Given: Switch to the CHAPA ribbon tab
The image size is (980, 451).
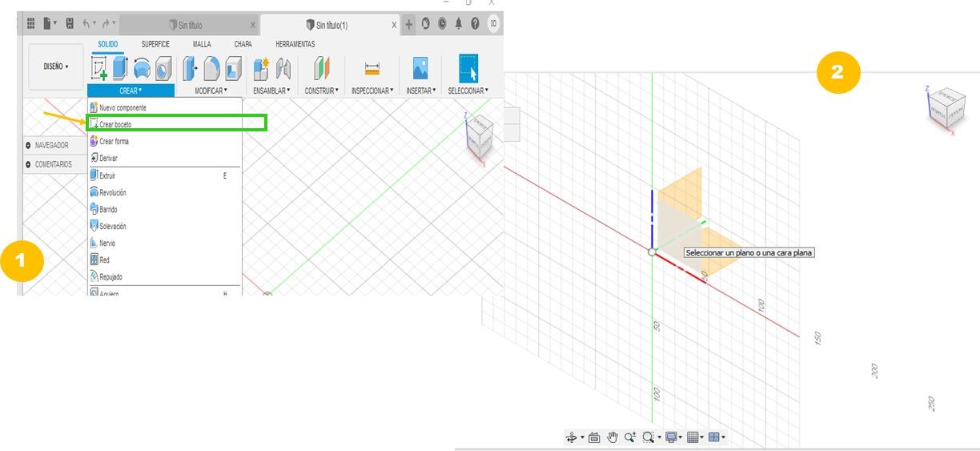Looking at the screenshot, I should tap(243, 44).
